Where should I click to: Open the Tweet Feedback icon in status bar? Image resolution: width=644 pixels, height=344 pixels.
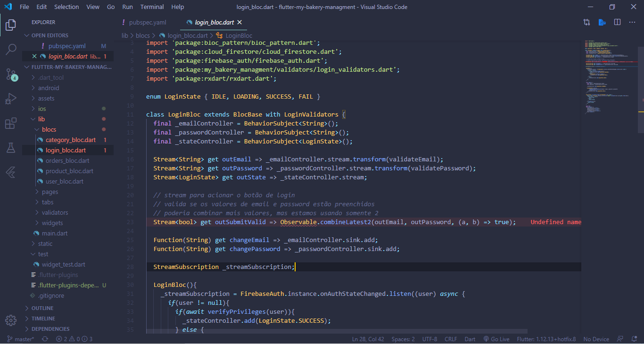(620, 339)
